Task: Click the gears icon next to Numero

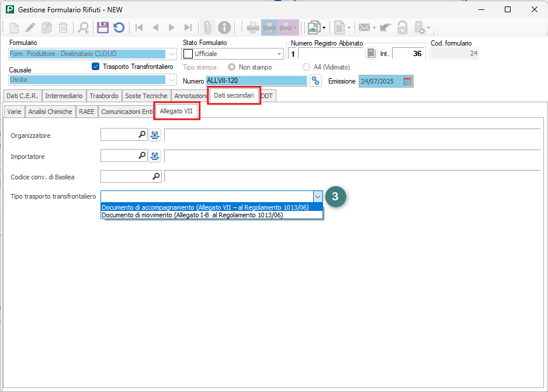Action: (x=315, y=81)
